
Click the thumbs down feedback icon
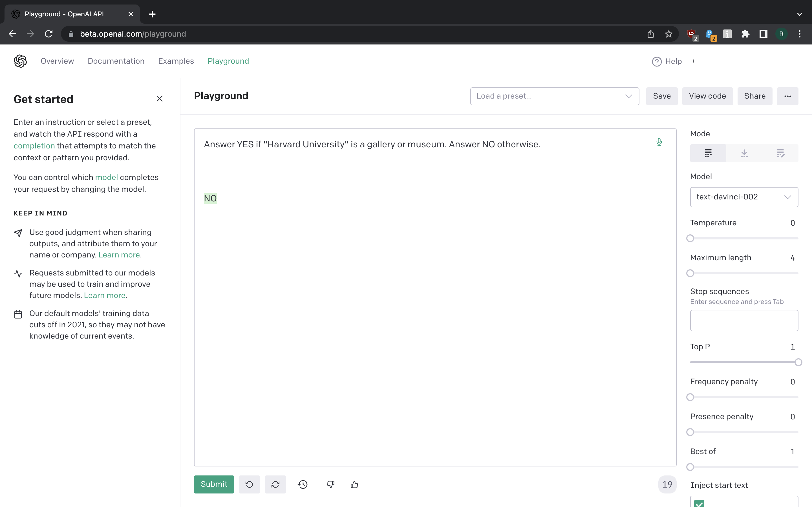330,484
